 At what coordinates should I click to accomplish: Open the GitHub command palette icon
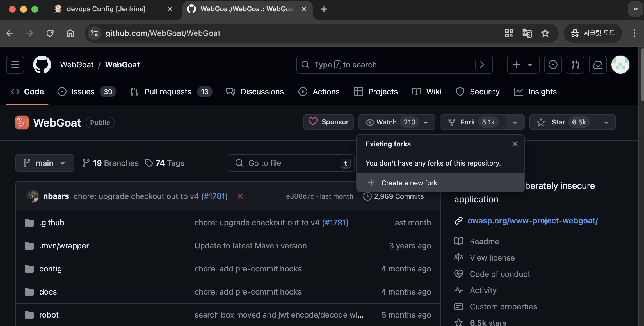[x=484, y=65]
